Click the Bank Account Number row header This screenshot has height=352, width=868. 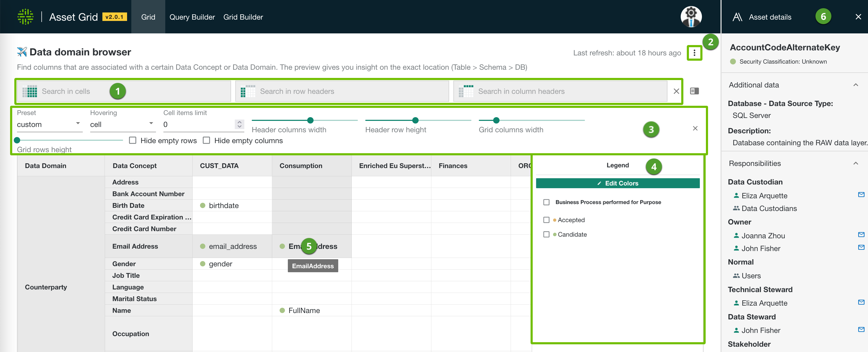[x=149, y=194]
